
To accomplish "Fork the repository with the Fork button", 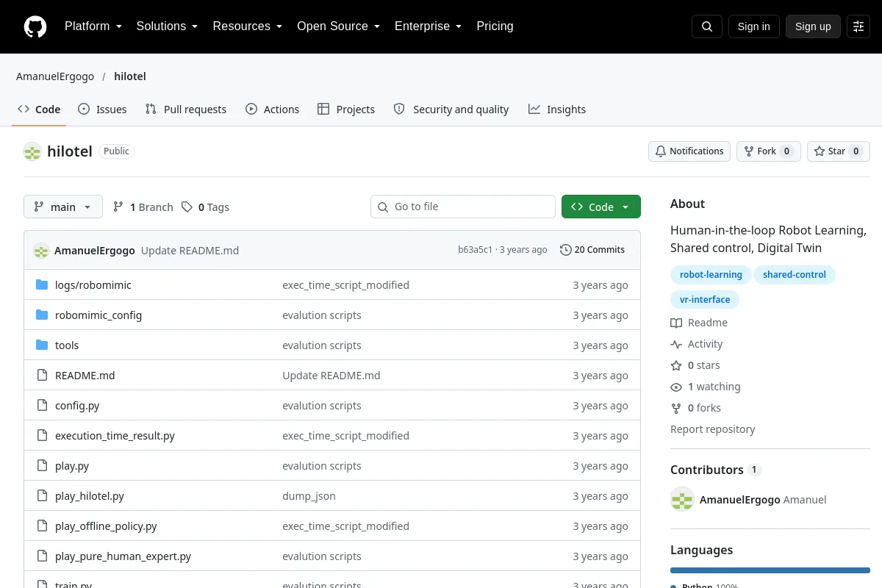I will click(769, 151).
